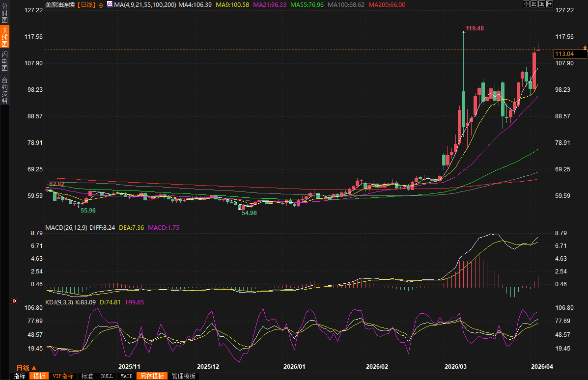The width and height of the screenshot is (588, 380).
Task: Click the DEA:7.36 value
Action: 131,227
